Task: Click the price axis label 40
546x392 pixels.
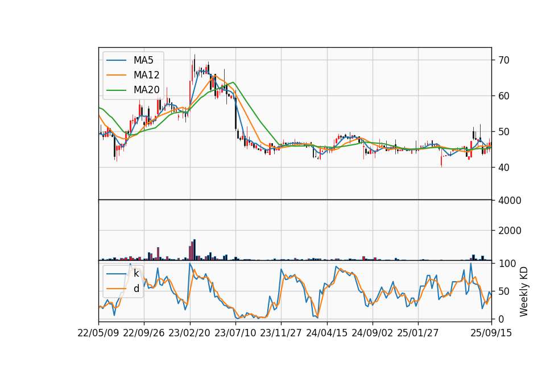Action: 504,168
